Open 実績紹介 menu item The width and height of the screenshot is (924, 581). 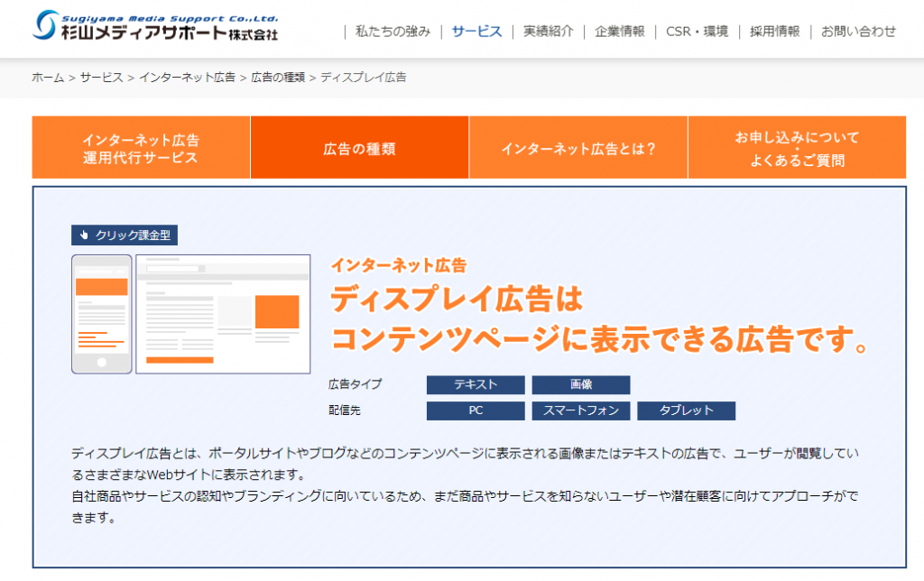[548, 32]
